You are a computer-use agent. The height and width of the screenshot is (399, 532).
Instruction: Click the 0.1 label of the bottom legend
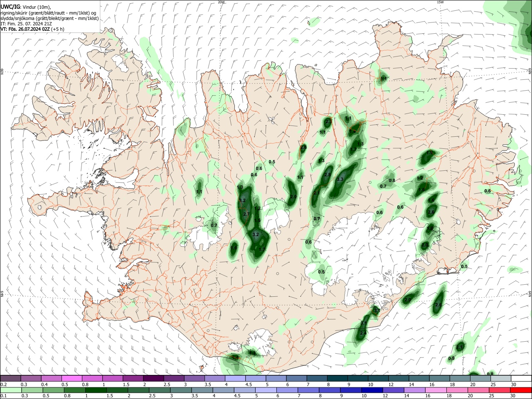pyautogui.click(x=3, y=396)
